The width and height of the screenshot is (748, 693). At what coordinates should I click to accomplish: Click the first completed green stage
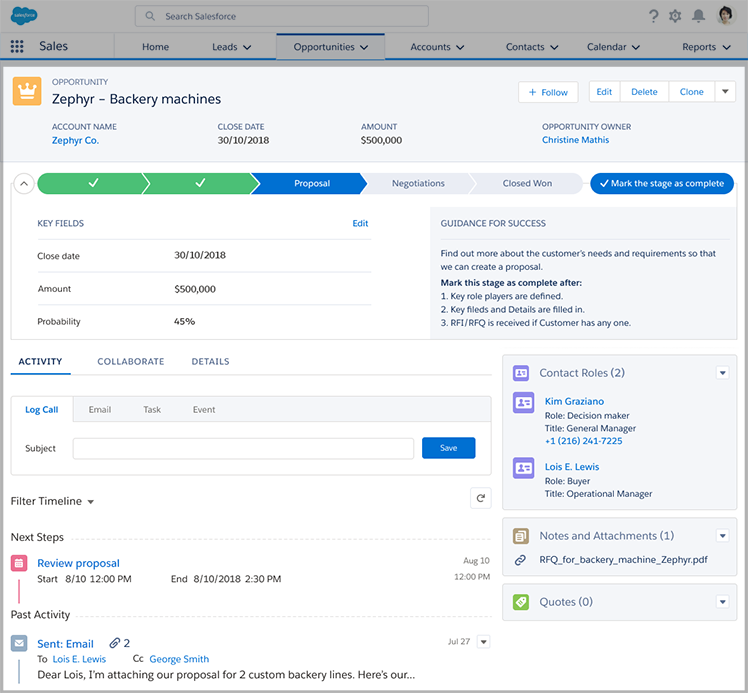(x=93, y=183)
